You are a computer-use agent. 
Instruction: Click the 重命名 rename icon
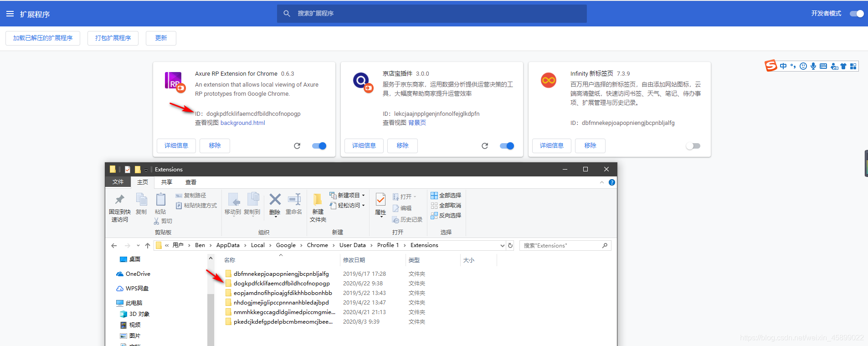(x=294, y=199)
